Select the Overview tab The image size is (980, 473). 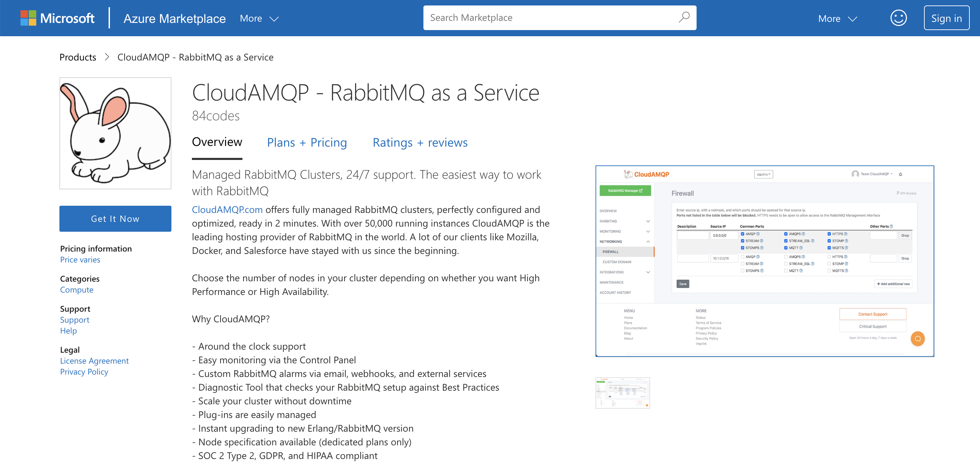[x=217, y=142]
